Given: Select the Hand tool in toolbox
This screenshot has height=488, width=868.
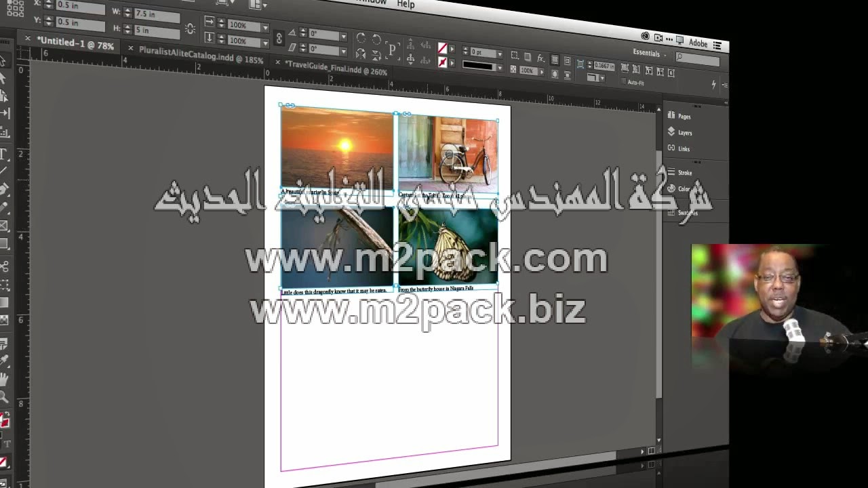Looking at the screenshot, I should tap(5, 378).
